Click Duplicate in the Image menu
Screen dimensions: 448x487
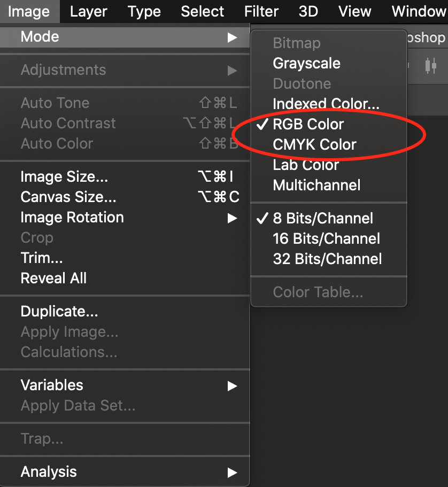click(59, 311)
